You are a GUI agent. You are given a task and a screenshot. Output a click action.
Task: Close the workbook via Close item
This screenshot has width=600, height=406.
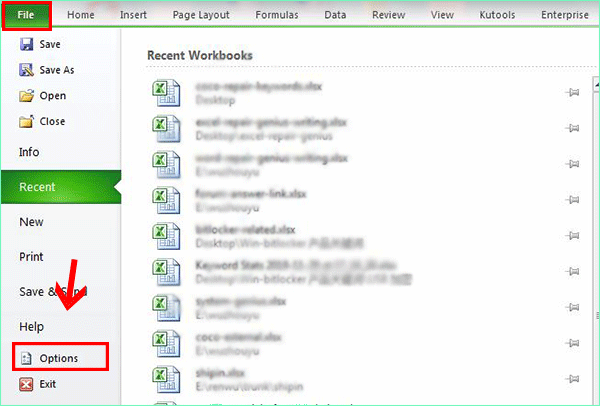coord(42,122)
